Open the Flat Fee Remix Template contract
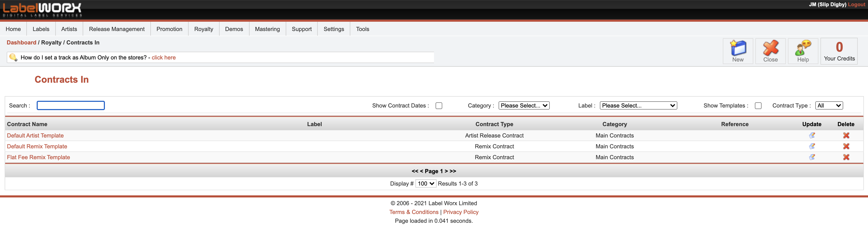 (38, 157)
